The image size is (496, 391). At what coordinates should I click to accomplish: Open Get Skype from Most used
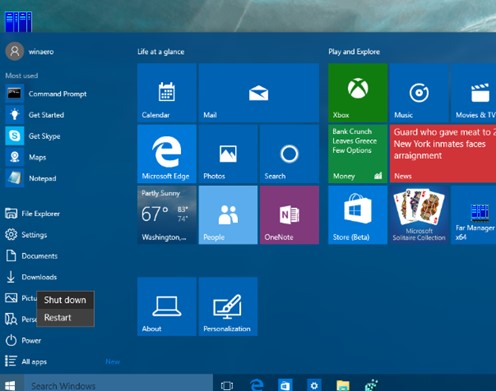click(x=33, y=136)
